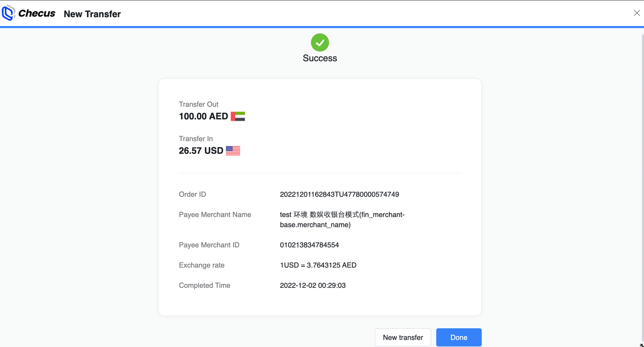Click the payee merchant name value
This screenshot has height=347, width=644.
(342, 220)
